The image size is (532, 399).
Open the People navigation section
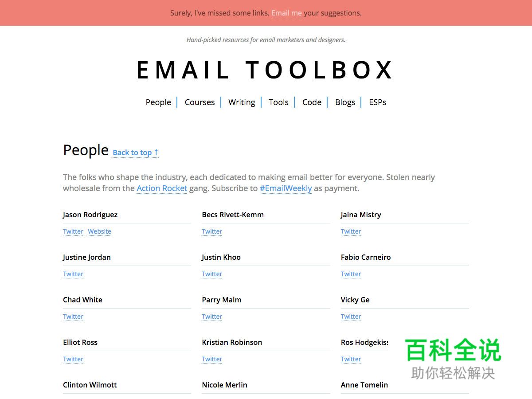[x=158, y=102]
